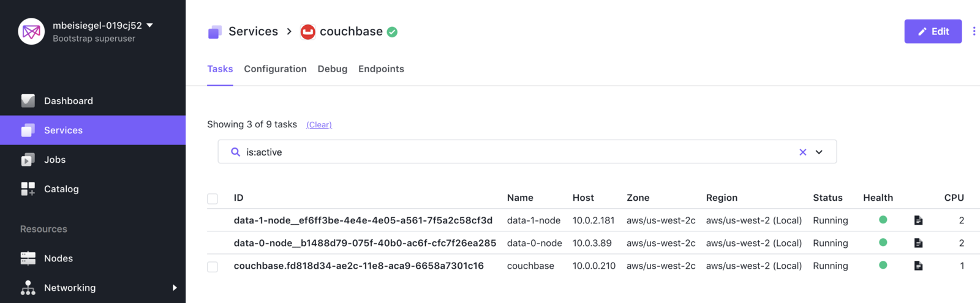980x303 pixels.
Task: Expand the Networking submenu arrow
Action: [175, 288]
